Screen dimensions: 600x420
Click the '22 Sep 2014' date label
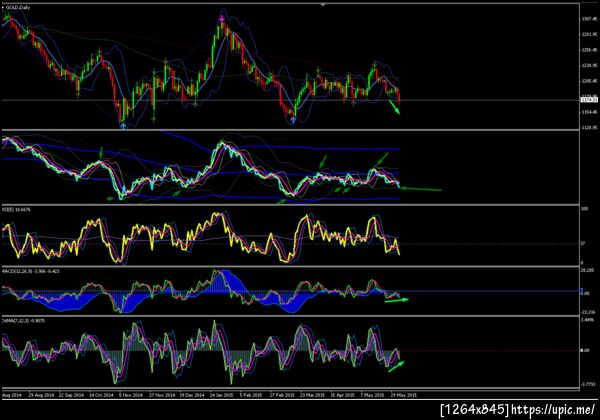pyautogui.click(x=71, y=395)
